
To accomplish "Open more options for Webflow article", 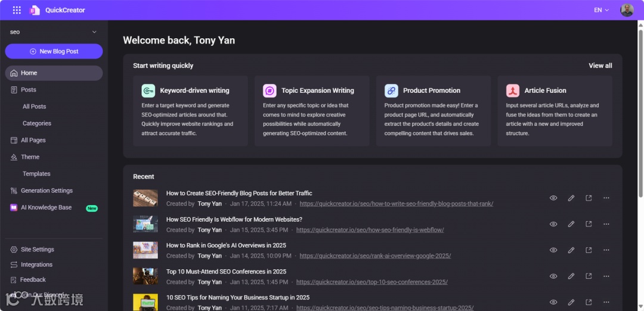I will click(606, 224).
